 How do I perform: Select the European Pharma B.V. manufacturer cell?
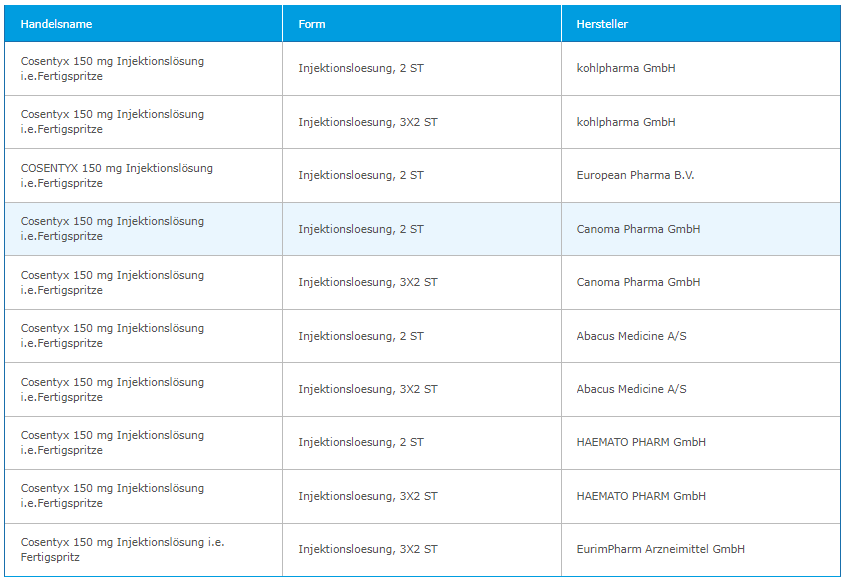pyautogui.click(x=635, y=175)
